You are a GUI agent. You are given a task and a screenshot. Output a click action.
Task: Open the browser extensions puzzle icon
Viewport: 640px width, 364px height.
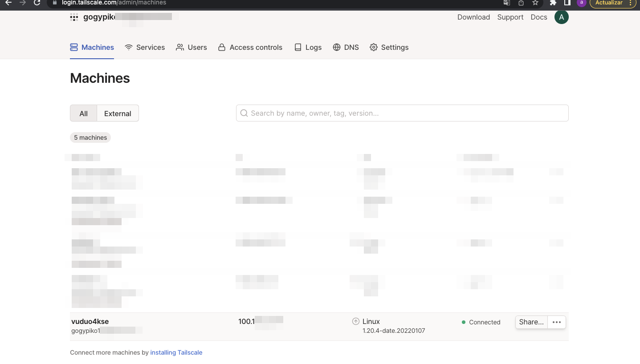[553, 3]
